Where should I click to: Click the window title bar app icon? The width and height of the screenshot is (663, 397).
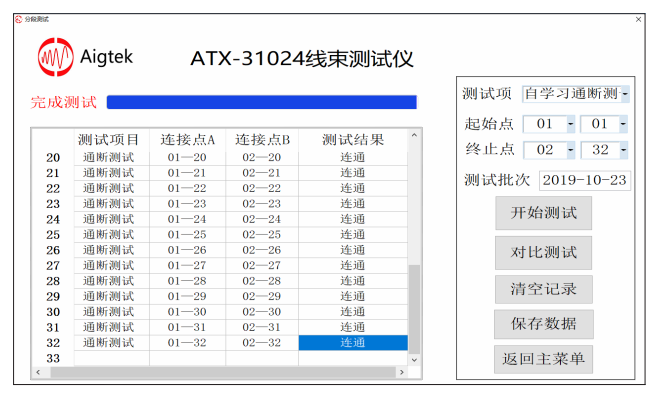tap(19, 19)
